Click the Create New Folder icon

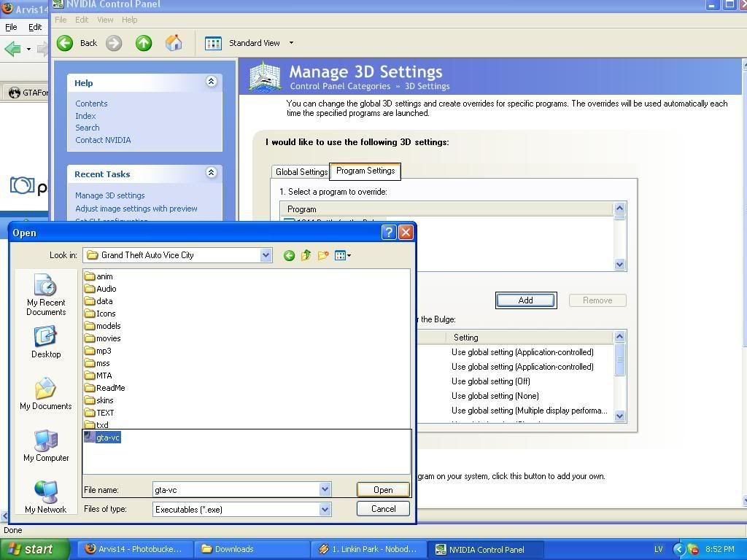323,256
